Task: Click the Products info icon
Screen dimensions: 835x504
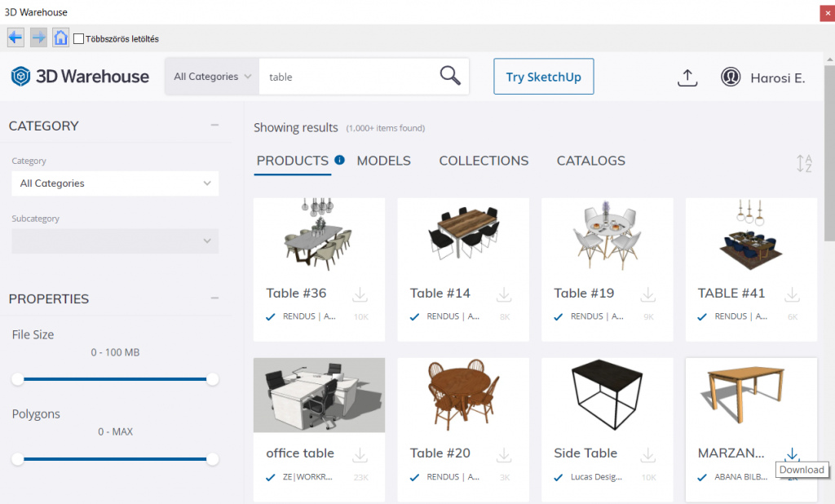Action: (x=339, y=160)
